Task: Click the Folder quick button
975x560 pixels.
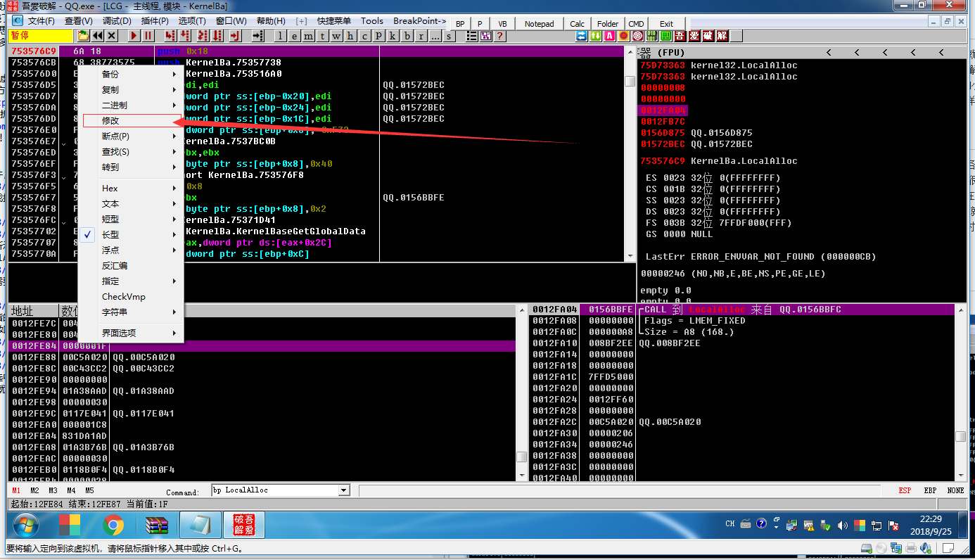Action: [608, 23]
